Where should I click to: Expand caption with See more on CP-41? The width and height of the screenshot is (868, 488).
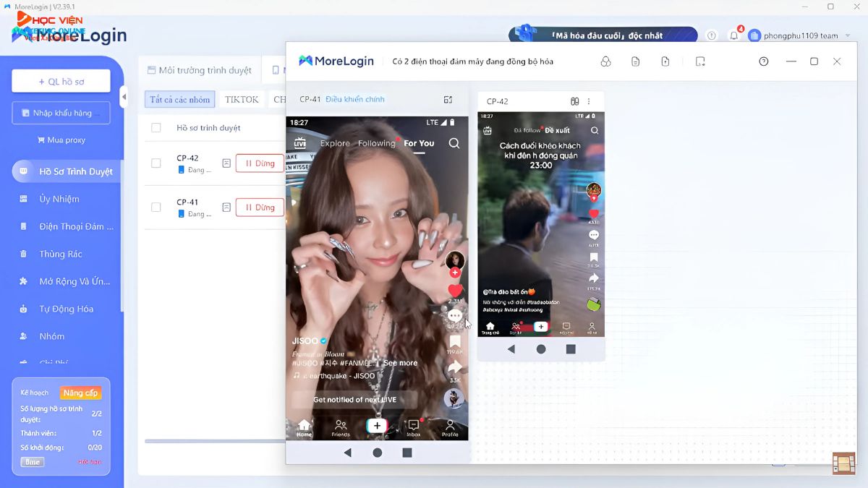point(400,363)
